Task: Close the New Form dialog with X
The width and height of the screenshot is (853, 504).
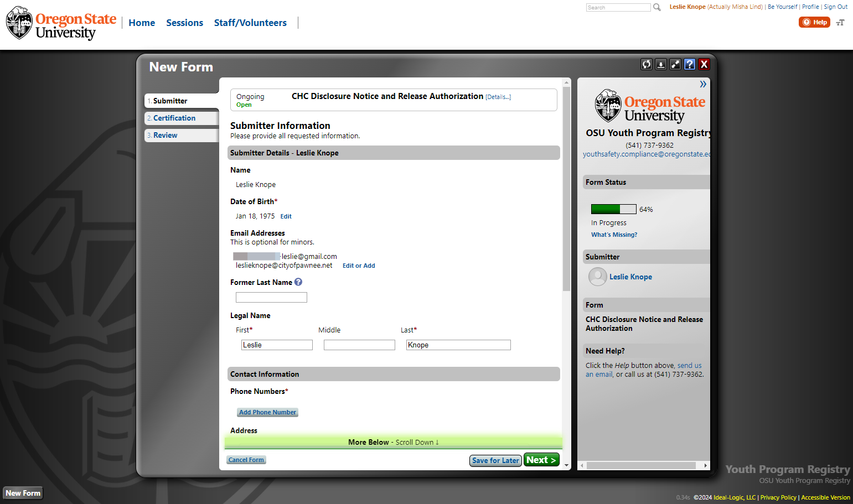Action: tap(704, 64)
